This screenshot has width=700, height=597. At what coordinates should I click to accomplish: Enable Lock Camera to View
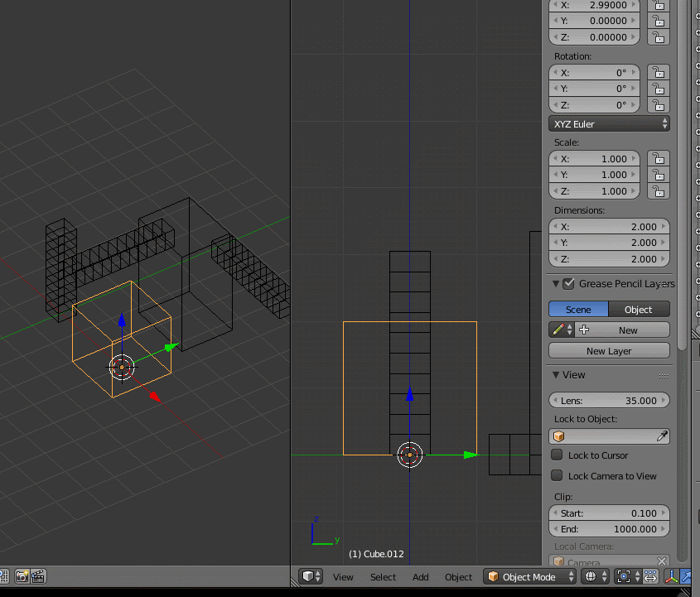(558, 476)
